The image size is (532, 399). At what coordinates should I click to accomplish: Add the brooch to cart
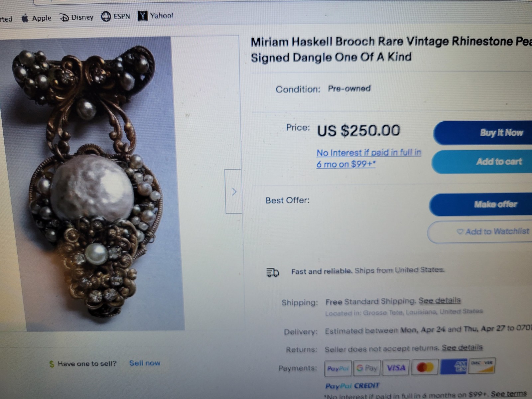[x=482, y=162]
